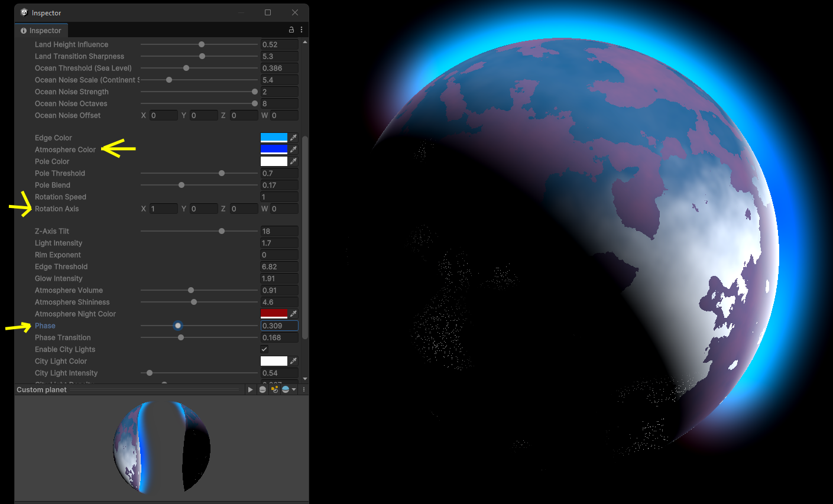Pick Atmosphere Night Color with eyedropper

click(293, 314)
